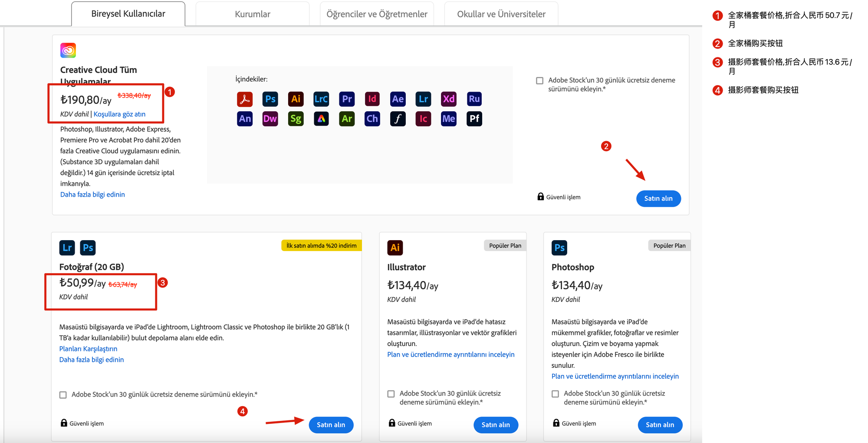Open Koşullara göz atın link

click(x=119, y=114)
